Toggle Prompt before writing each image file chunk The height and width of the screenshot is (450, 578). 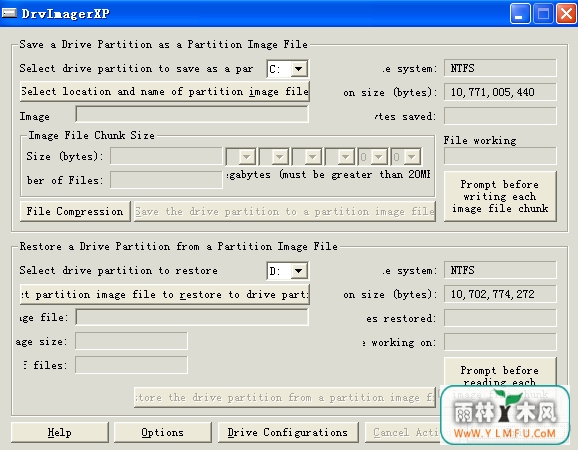click(x=500, y=196)
